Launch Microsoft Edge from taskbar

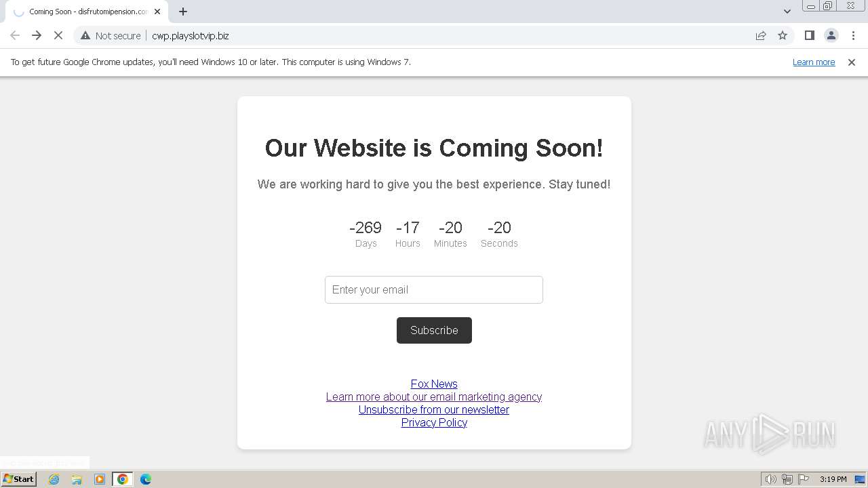146,479
